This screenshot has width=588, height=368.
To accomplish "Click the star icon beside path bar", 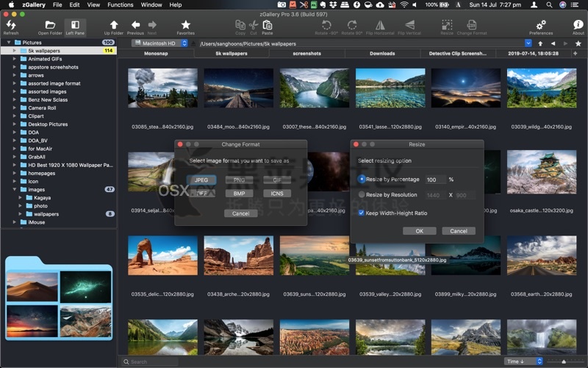I will 578,43.
